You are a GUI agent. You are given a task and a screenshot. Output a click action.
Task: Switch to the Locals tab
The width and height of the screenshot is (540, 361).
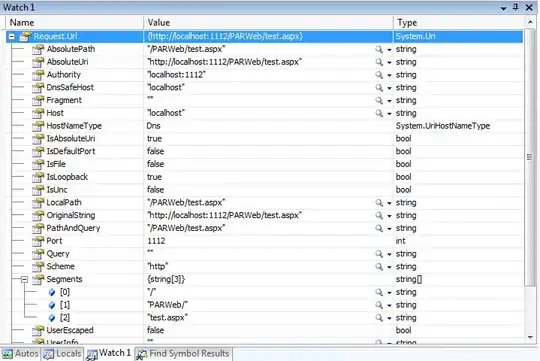[x=62, y=354]
